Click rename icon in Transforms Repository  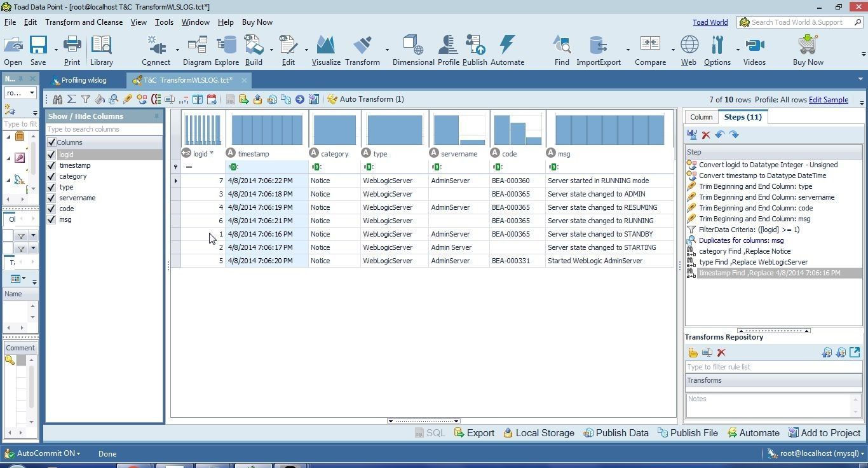coord(707,353)
